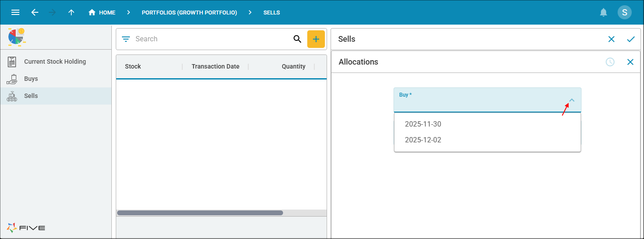Open the user avatar S menu

pos(624,12)
